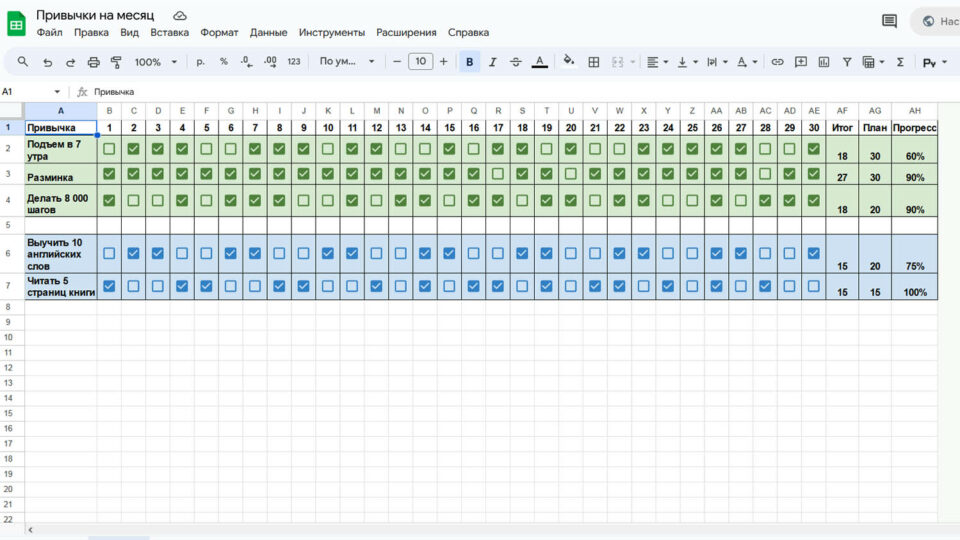960x540 pixels.
Task: Open the Данные menu
Action: pos(268,32)
